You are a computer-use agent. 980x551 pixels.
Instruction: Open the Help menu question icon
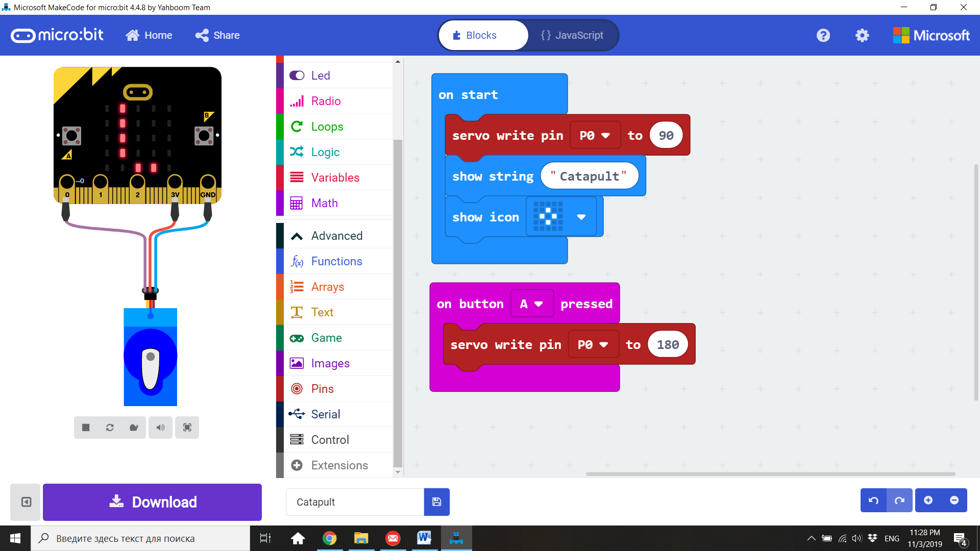823,35
